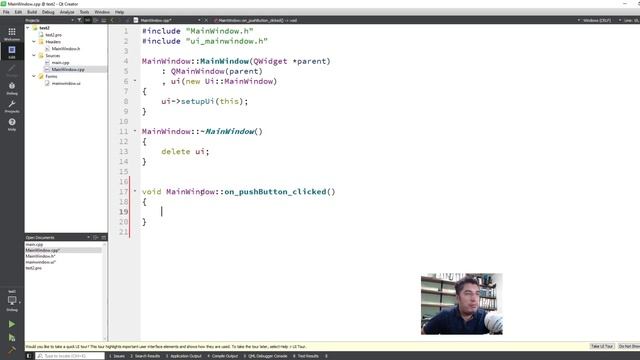Screen dimensions: 640x360
Task: Show the Test Results pane
Action: (306, 356)
